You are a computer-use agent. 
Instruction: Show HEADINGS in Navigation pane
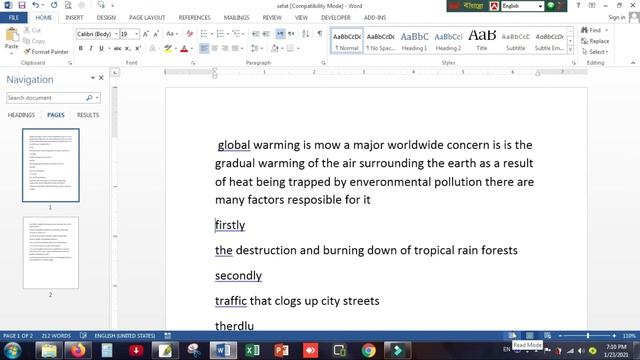pyautogui.click(x=21, y=115)
